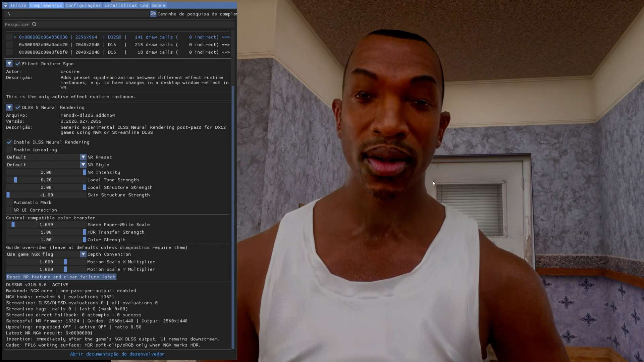Open the Estatísticas tab

point(120,5)
